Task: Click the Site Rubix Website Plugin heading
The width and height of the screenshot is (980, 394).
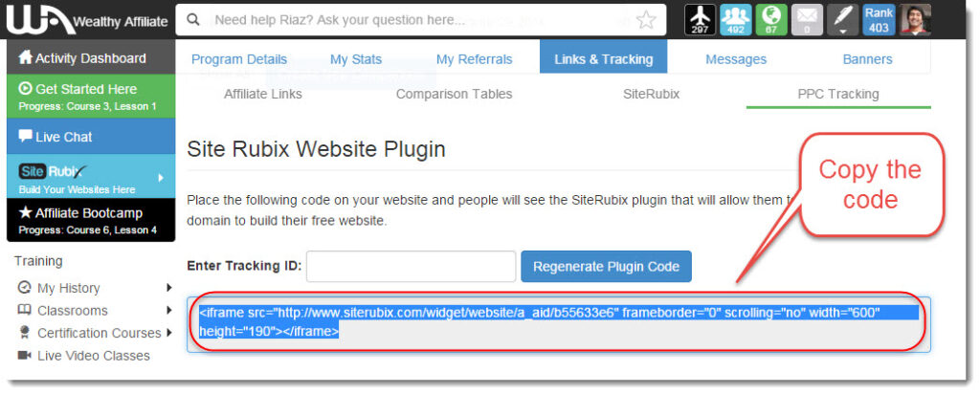Action: click(x=316, y=150)
